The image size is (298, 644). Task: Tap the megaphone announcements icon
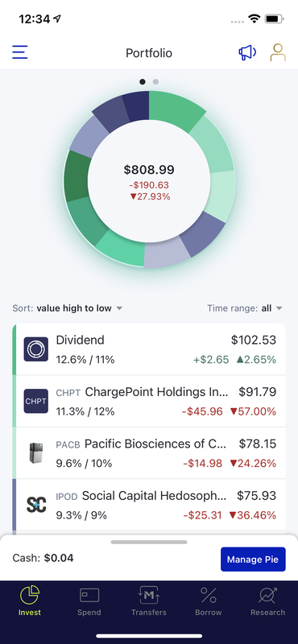[x=247, y=52]
